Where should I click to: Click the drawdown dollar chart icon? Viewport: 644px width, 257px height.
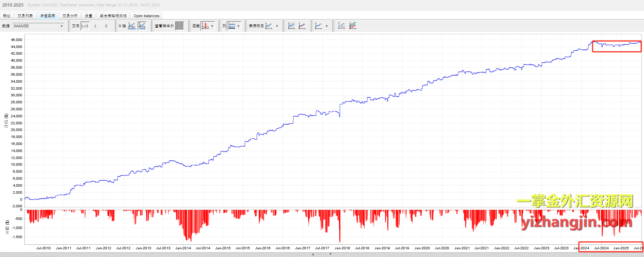tap(206, 26)
